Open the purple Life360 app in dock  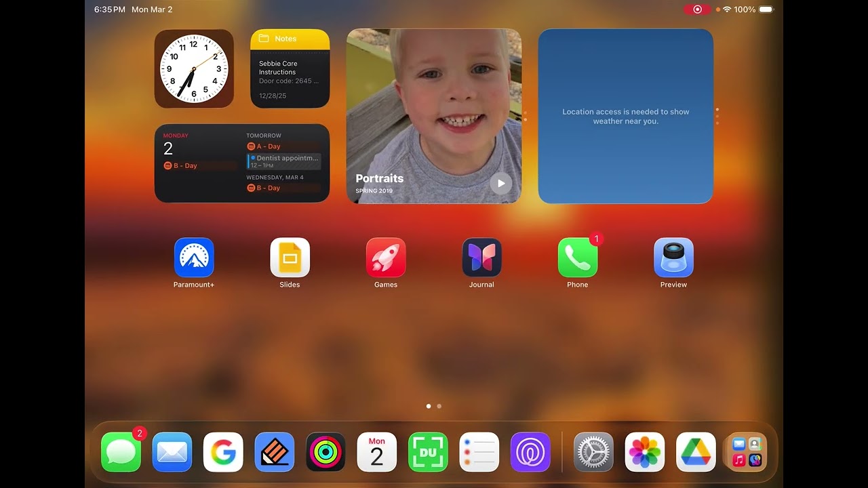point(530,452)
